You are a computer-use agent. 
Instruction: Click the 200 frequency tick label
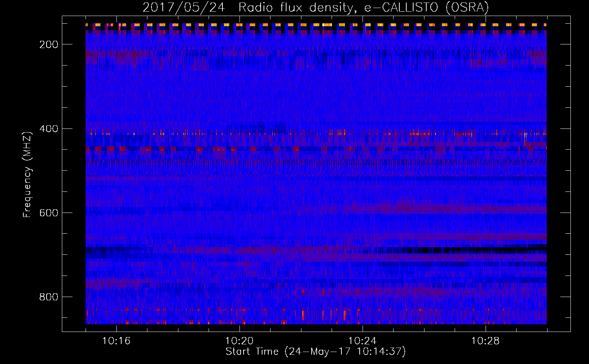point(49,44)
